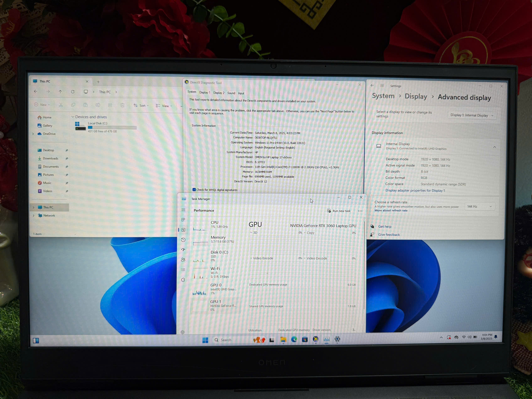This screenshot has height=399, width=532.
Task: Open Task Manager more options ellipsis
Action: pos(360,211)
